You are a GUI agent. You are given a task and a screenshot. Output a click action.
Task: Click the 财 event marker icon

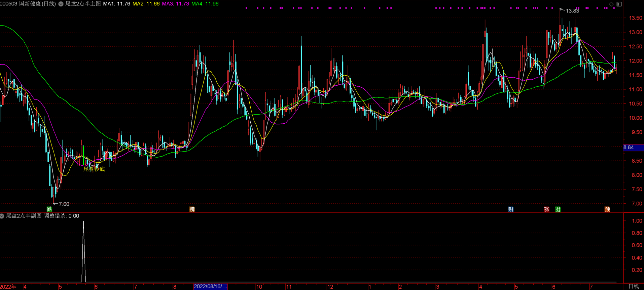511,209
